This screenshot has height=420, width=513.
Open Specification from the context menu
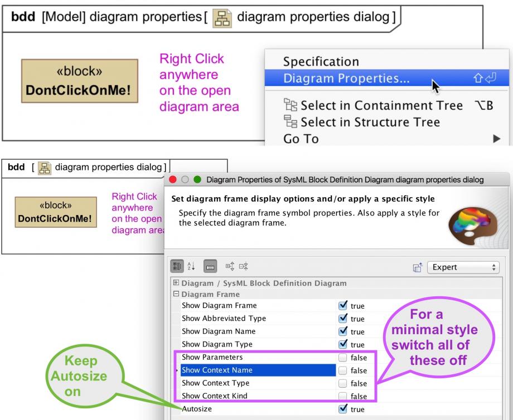point(321,62)
